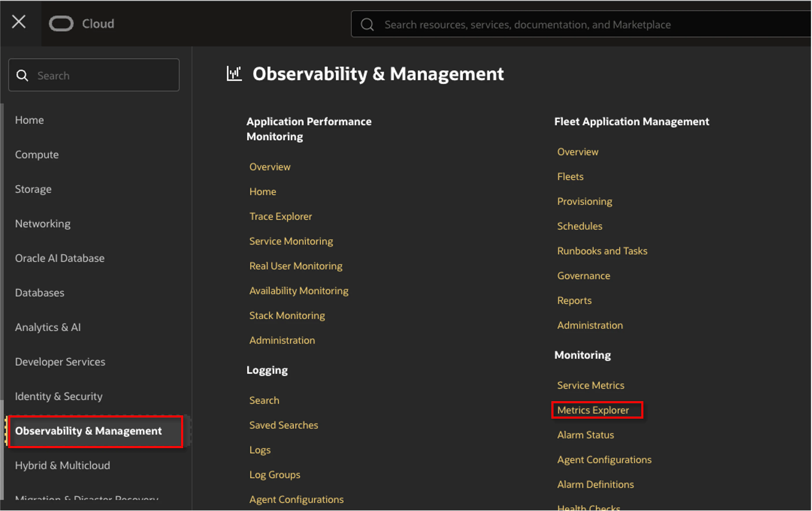The height and width of the screenshot is (511, 812).
Task: Open the Service Monitoring link
Action: [291, 241]
